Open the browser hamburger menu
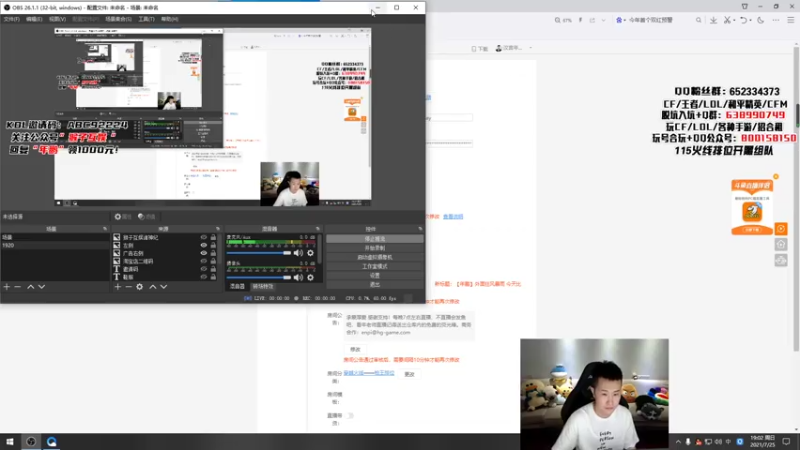800x450 pixels. click(791, 20)
